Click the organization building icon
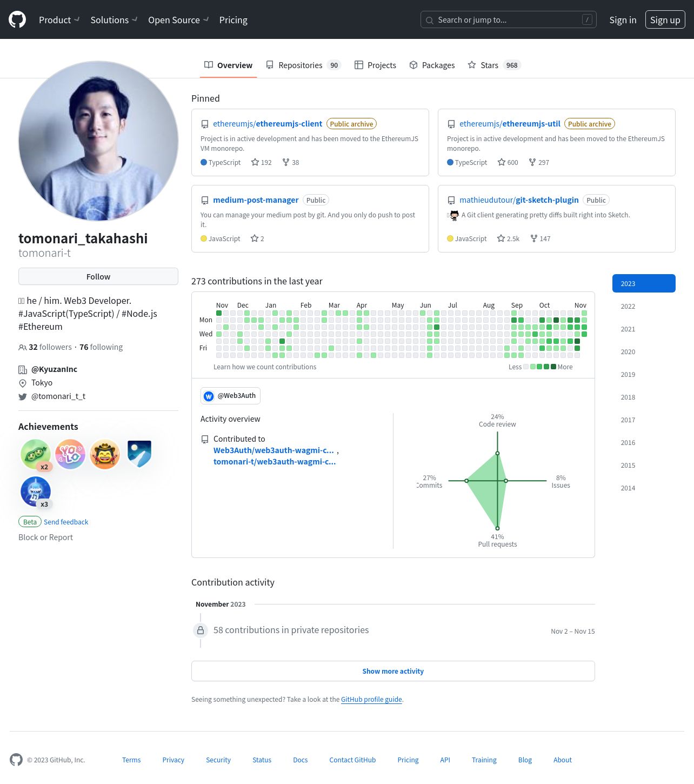The height and width of the screenshot is (784, 694). [23, 370]
